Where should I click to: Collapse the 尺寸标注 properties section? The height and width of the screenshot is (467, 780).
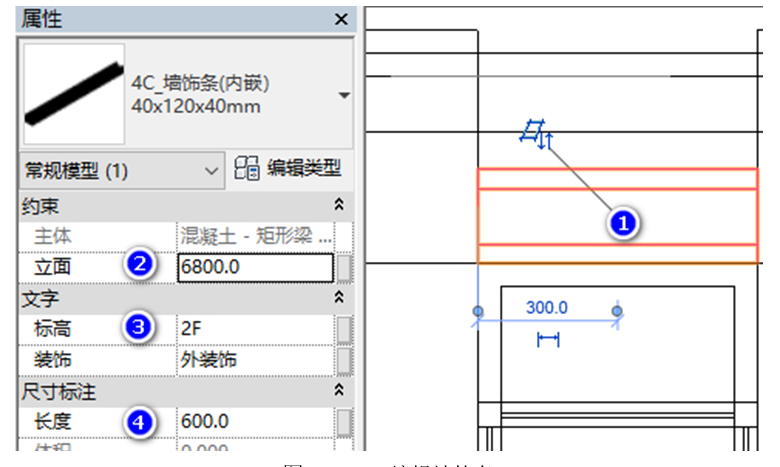click(x=338, y=391)
